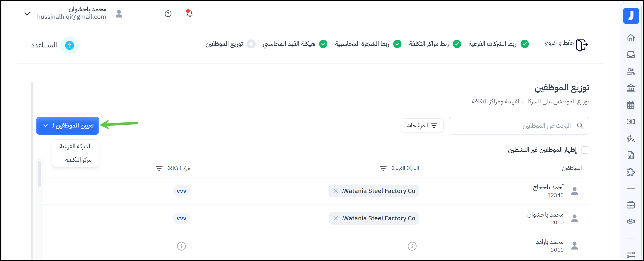Remove Watania Steel Factory tag from أحمد باحجاج
The image size is (644, 261).
(x=336, y=191)
